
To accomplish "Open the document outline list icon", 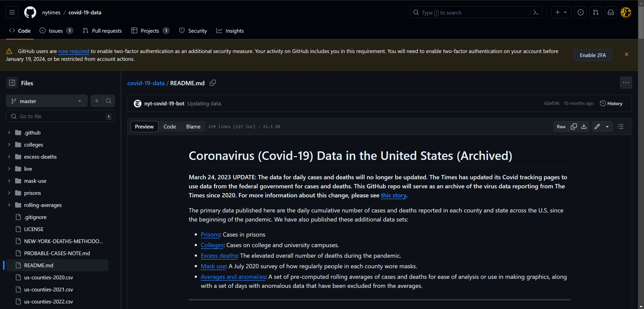I will 621,126.
